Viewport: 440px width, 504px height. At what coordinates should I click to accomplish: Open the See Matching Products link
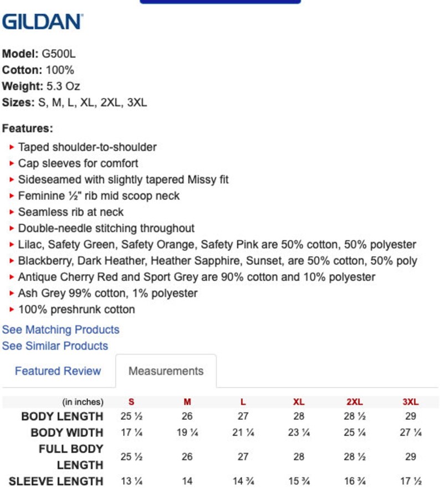click(61, 330)
